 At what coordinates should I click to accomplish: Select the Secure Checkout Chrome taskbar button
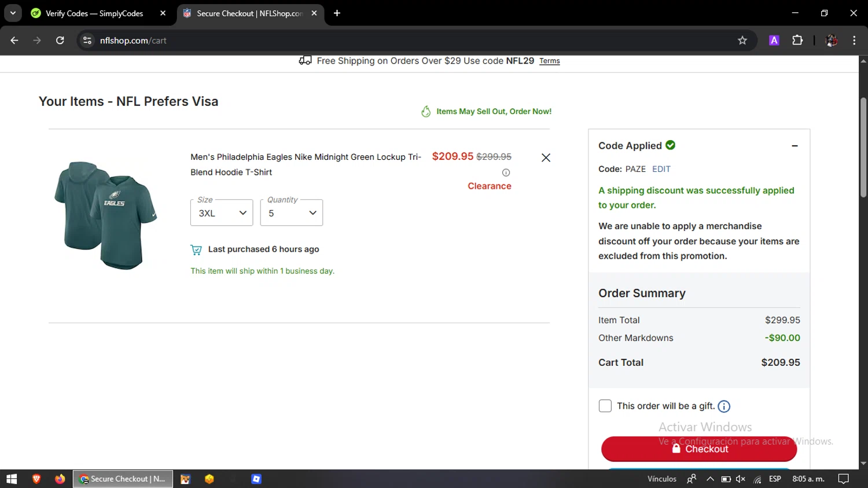pos(123,479)
